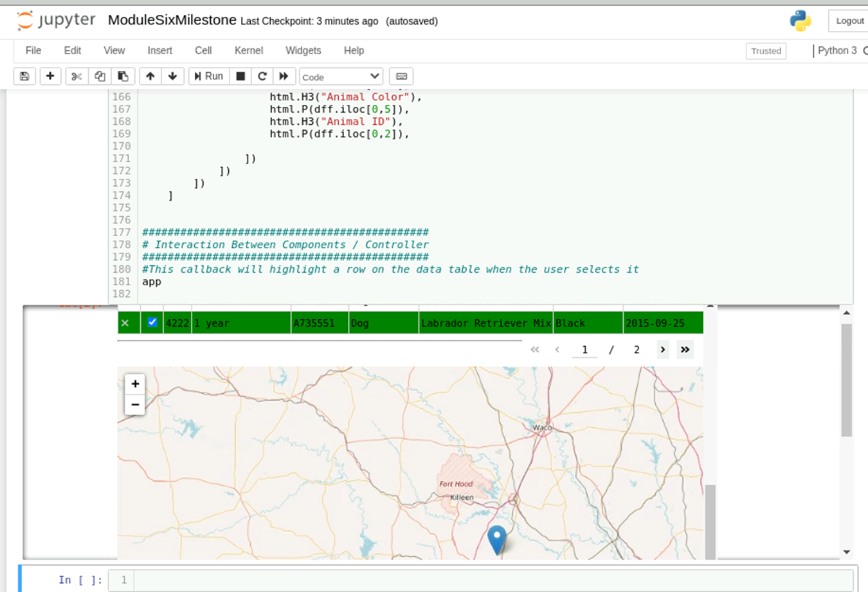Run the selected cell
Screen dimensions: 868x592
209,76
